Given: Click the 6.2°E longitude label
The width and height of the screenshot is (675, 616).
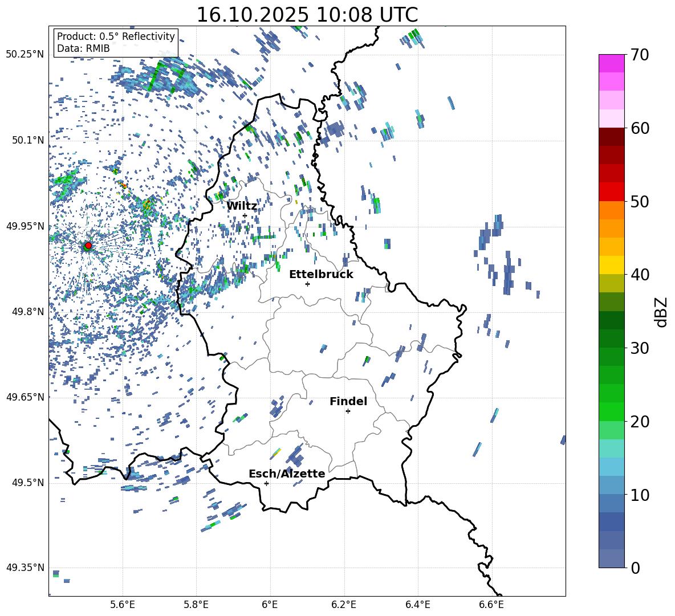Looking at the screenshot, I should pyautogui.click(x=344, y=605).
